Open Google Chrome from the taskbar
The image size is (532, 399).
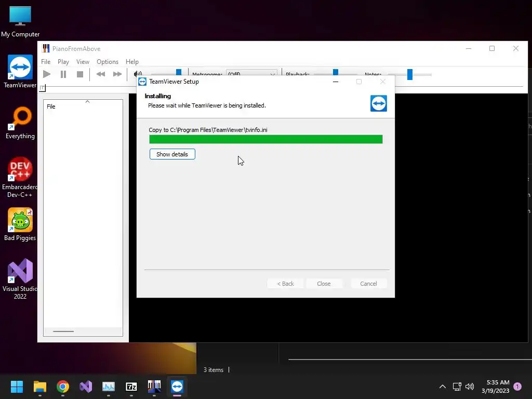click(63, 387)
